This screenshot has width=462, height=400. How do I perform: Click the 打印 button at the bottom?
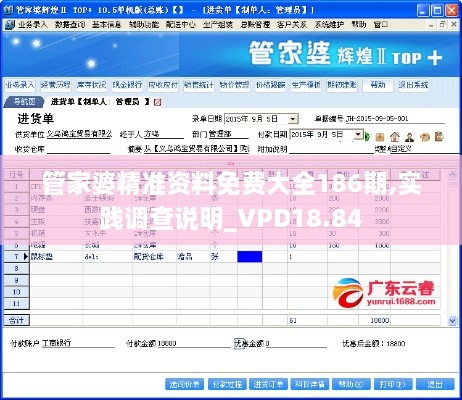point(392,384)
